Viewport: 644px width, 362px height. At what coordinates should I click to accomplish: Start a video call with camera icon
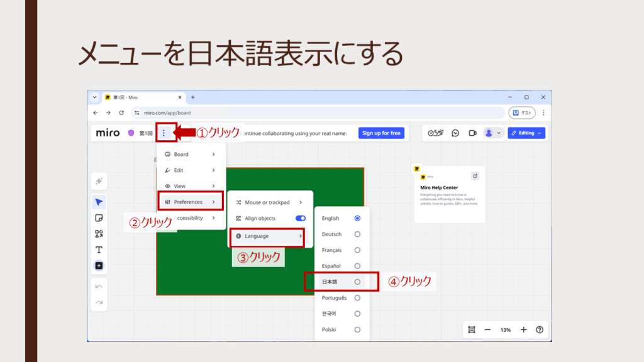click(x=472, y=133)
